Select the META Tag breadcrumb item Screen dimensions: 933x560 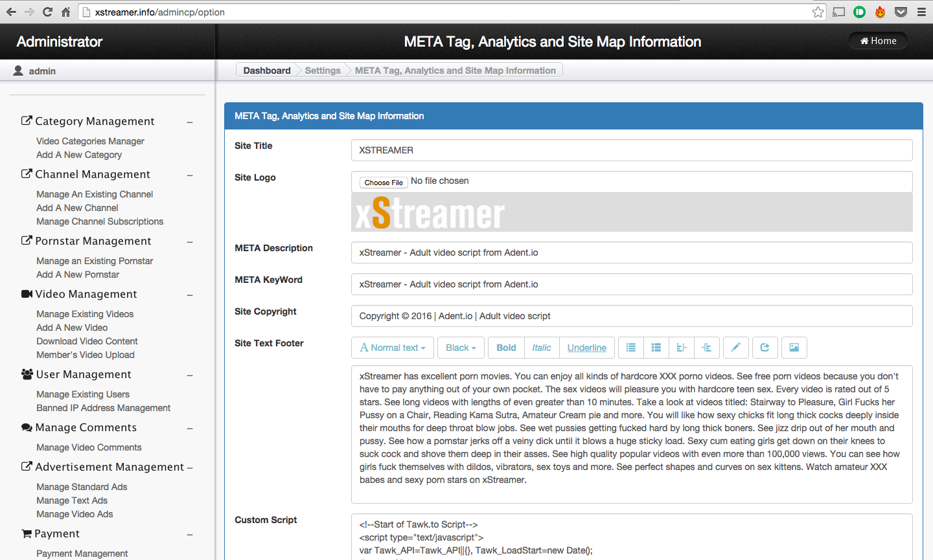pyautogui.click(x=455, y=71)
